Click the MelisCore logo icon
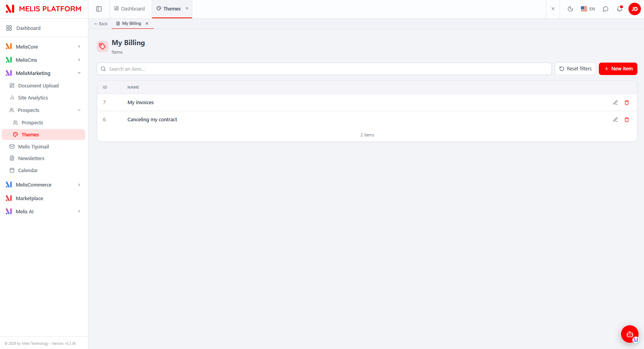The image size is (644, 349). [9, 47]
